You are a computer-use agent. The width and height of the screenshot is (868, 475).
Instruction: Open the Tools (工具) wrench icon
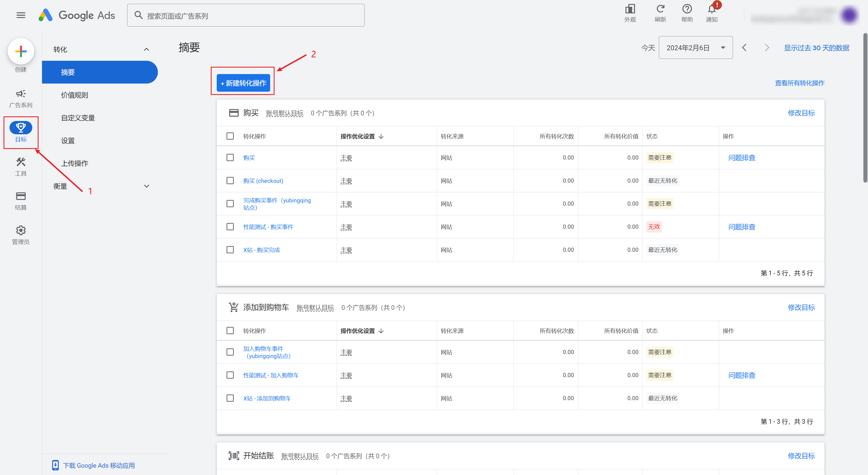21,162
